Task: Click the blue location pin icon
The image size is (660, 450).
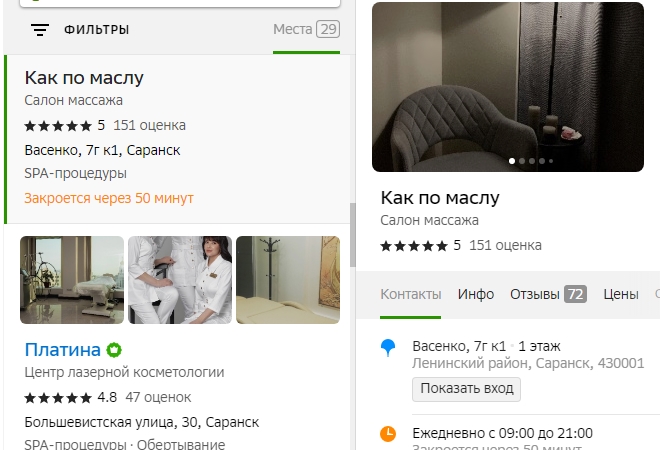Action: point(388,348)
